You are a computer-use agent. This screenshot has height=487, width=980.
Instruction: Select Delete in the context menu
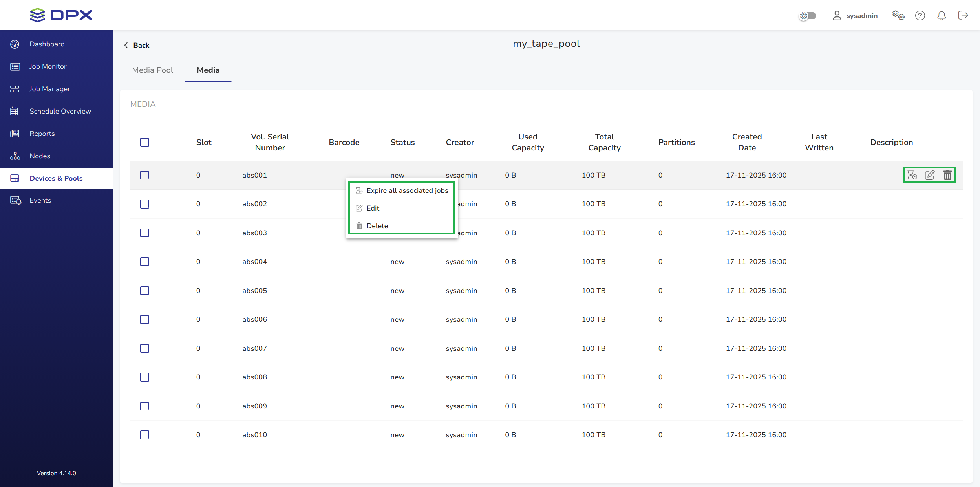(x=377, y=226)
